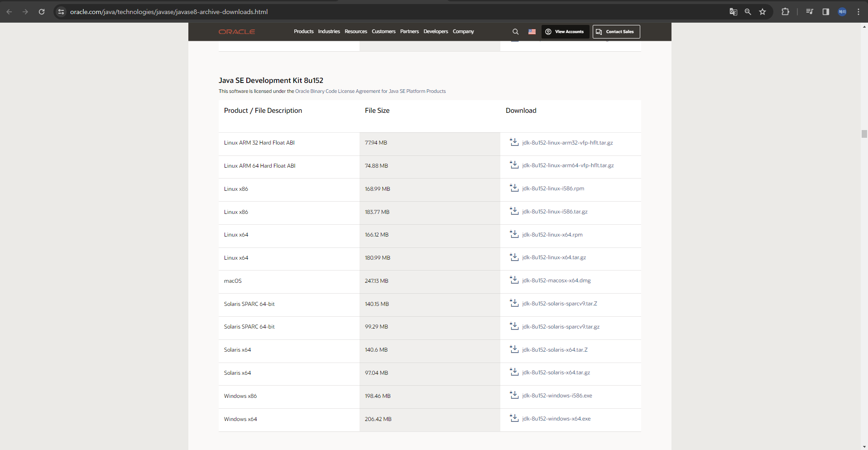The width and height of the screenshot is (868, 450).
Task: Download jdk-8u152-solaris-sparcv9.tar.Z link
Action: point(560,304)
